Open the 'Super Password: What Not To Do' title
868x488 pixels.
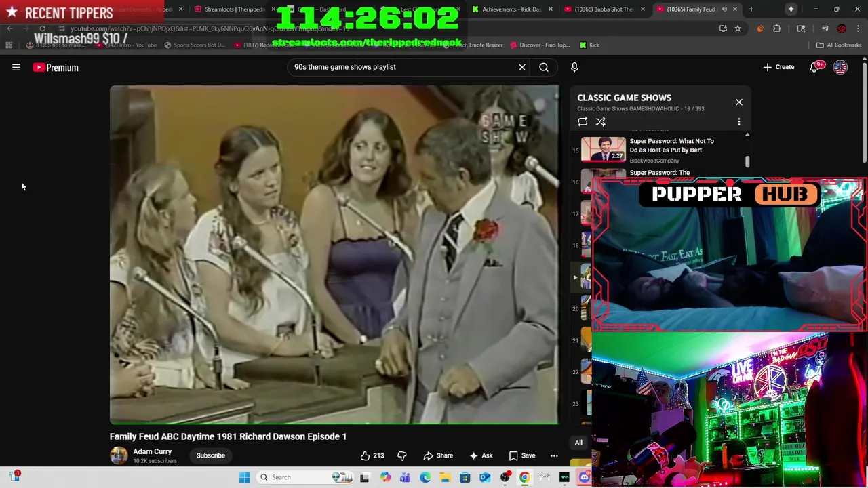pyautogui.click(x=671, y=145)
